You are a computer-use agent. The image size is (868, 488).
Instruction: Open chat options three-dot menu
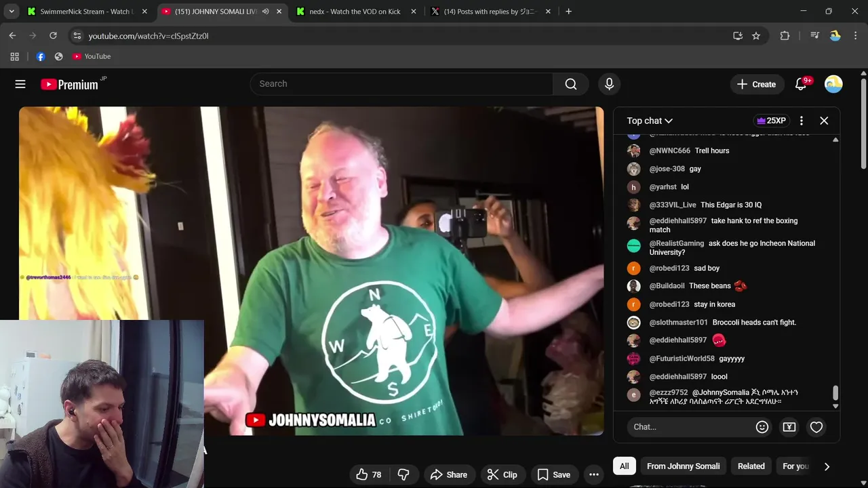(x=802, y=121)
